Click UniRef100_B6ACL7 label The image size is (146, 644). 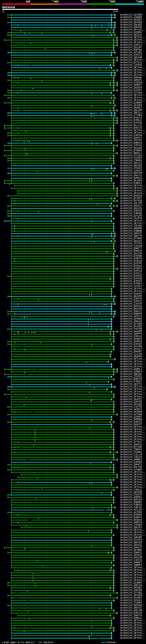131,153
